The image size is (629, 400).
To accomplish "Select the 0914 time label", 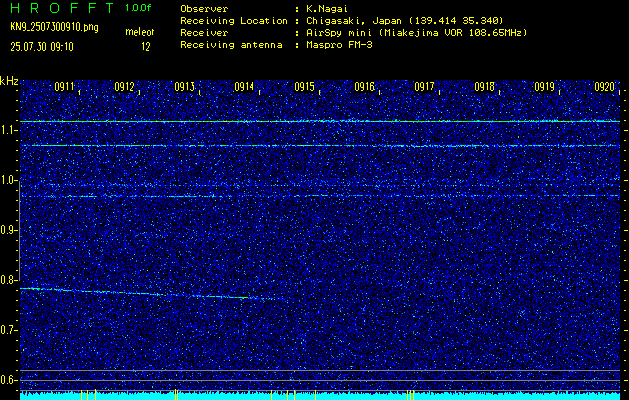I will (245, 87).
